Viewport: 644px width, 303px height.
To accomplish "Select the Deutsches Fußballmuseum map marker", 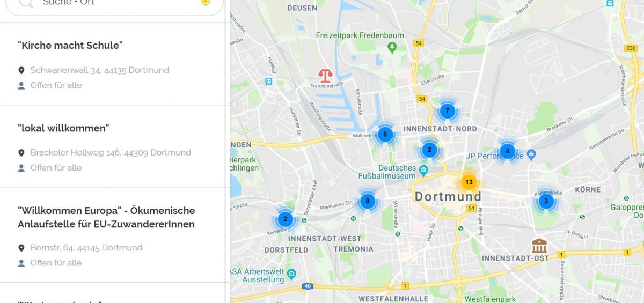I will pos(423,171).
